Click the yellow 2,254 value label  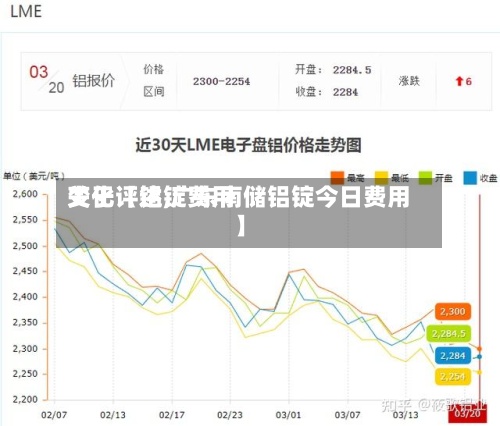click(x=453, y=377)
